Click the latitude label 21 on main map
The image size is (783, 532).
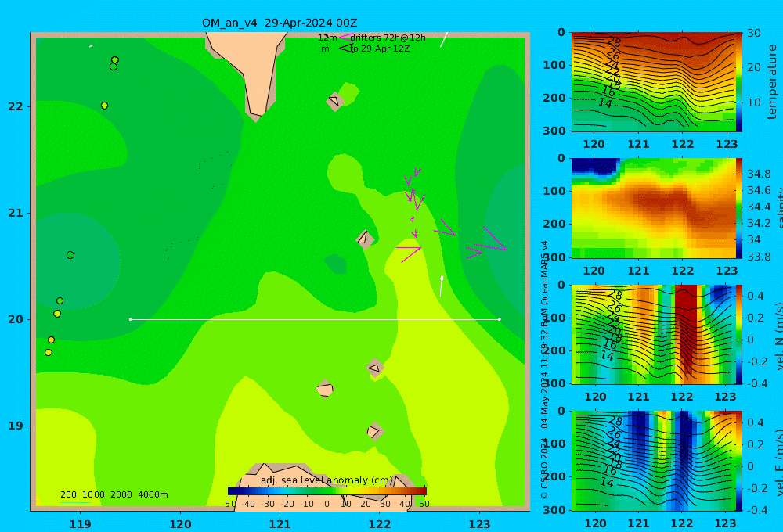(16, 213)
